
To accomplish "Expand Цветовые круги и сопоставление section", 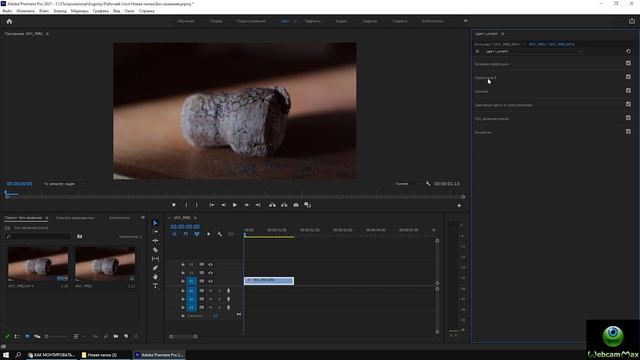I will [x=503, y=105].
